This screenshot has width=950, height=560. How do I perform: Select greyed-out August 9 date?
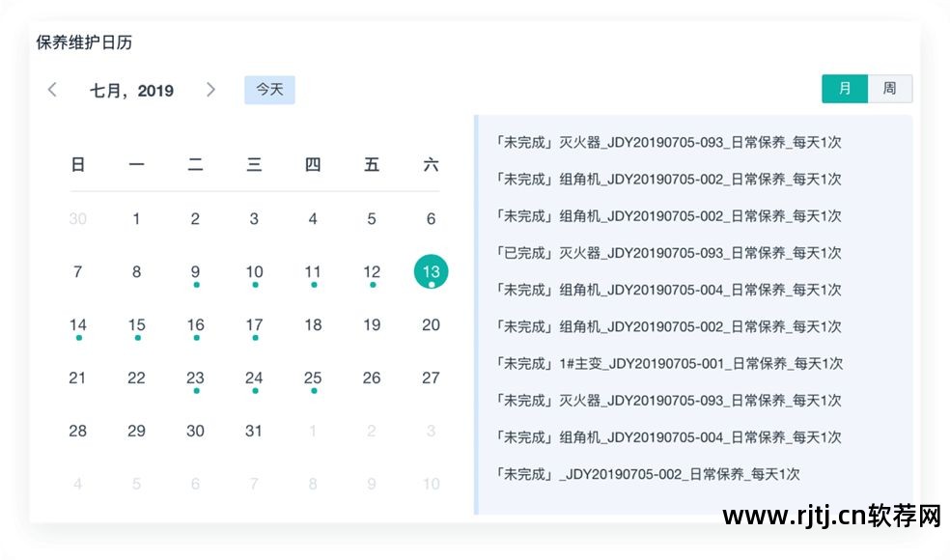point(372,484)
